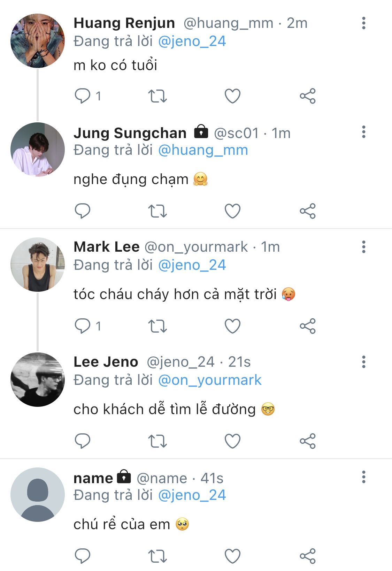Open more options for Lee Jeno's tweet
Viewport: 392px width, 571px height.
[x=363, y=362]
